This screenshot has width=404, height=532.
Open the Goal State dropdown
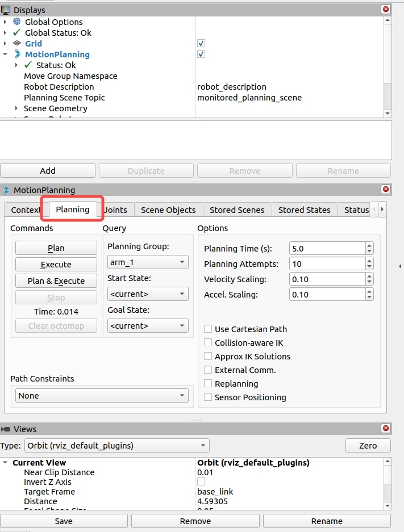coord(148,326)
